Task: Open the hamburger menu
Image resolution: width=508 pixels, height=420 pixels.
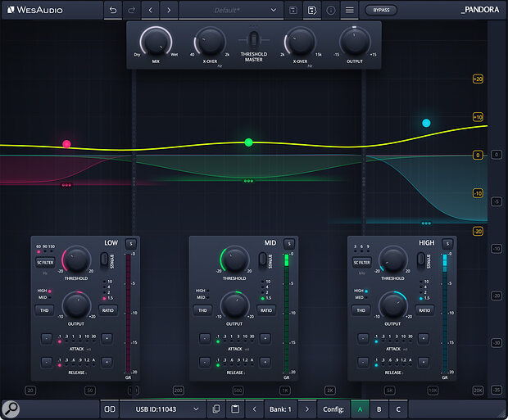Action: [350, 10]
